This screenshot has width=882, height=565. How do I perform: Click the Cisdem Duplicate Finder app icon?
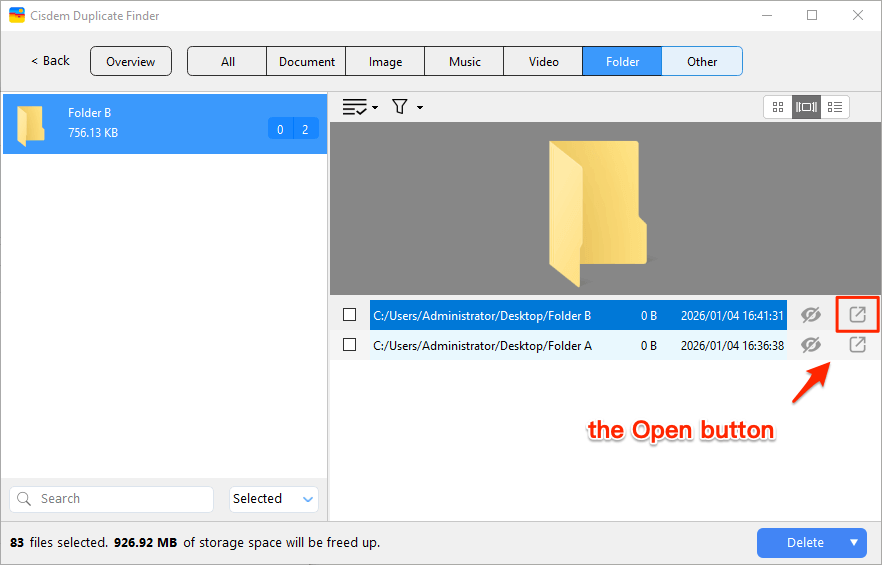pyautogui.click(x=17, y=15)
